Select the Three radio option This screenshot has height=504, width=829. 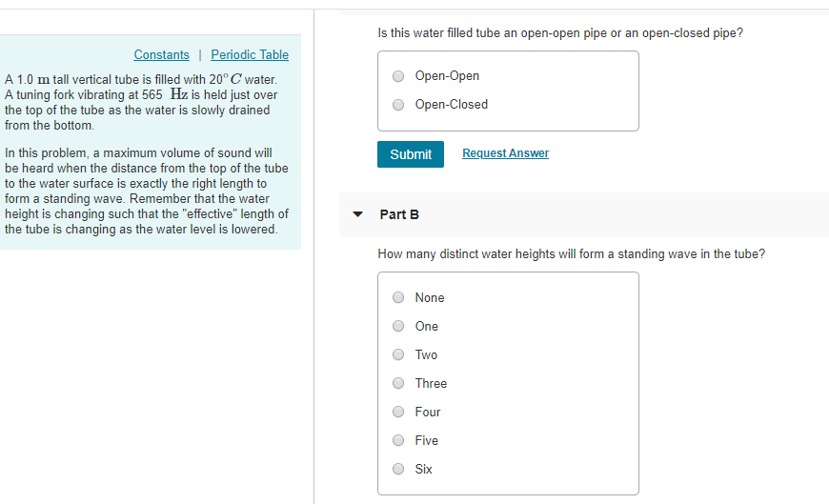398,384
